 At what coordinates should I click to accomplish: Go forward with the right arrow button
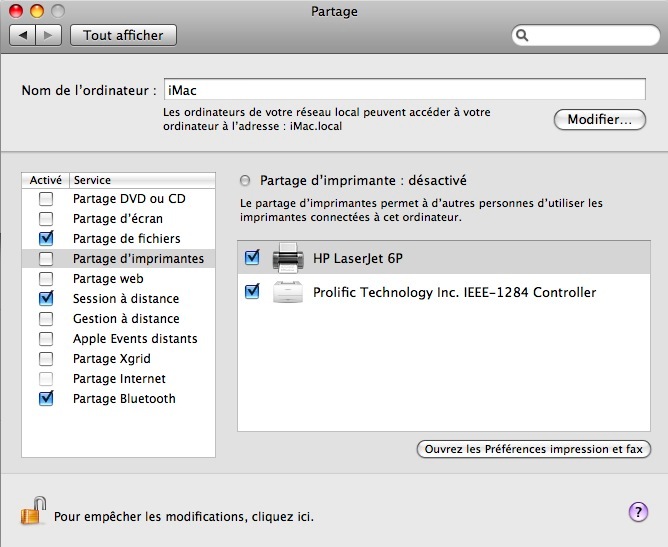[x=50, y=35]
